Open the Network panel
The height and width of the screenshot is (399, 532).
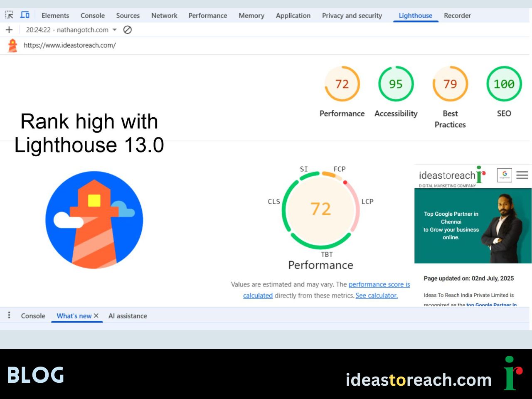coord(164,15)
